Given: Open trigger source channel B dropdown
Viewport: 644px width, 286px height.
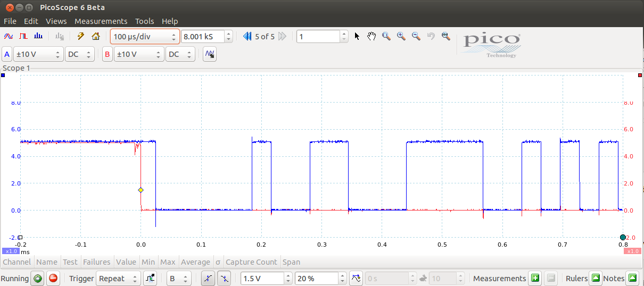Looking at the screenshot, I should (179, 278).
